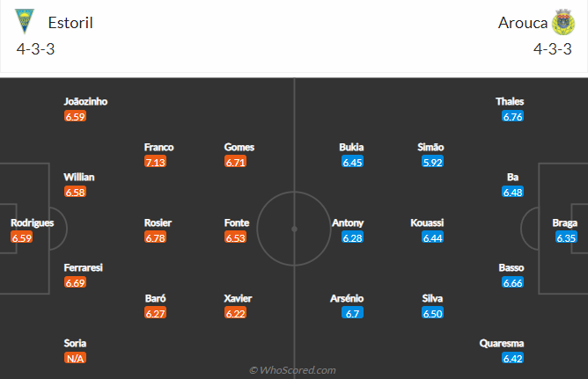Select Franco's 7.13 rating badge
This screenshot has width=588, height=379.
[x=155, y=162]
